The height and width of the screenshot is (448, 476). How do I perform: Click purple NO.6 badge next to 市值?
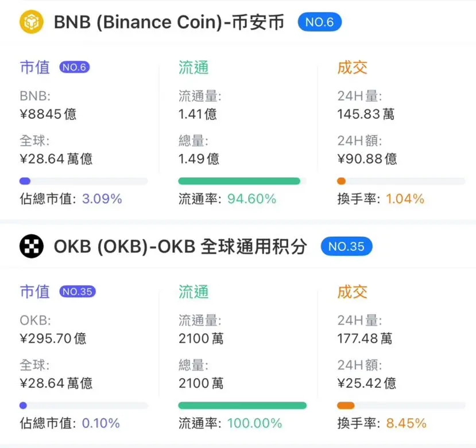(75, 67)
